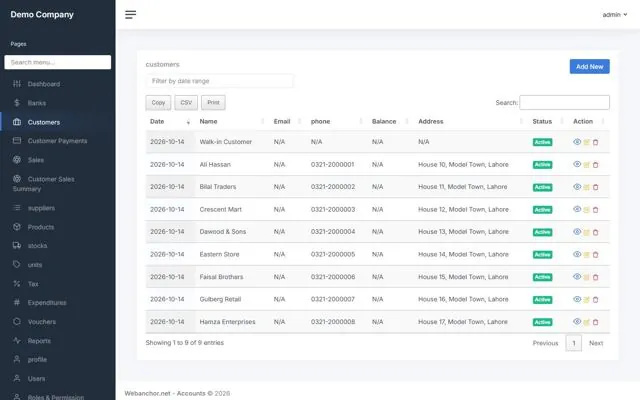
Task: Click the Demo Company title
Action: [x=42, y=15]
